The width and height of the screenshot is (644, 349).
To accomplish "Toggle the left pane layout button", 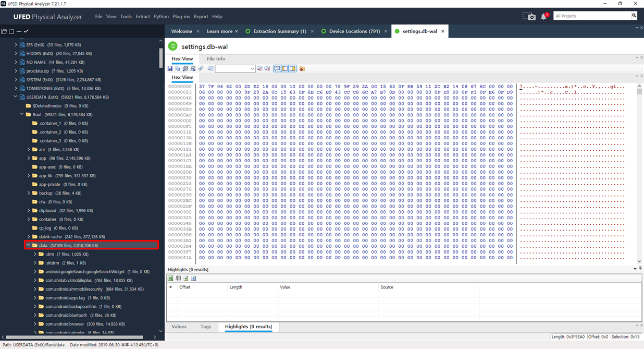I will (285, 68).
